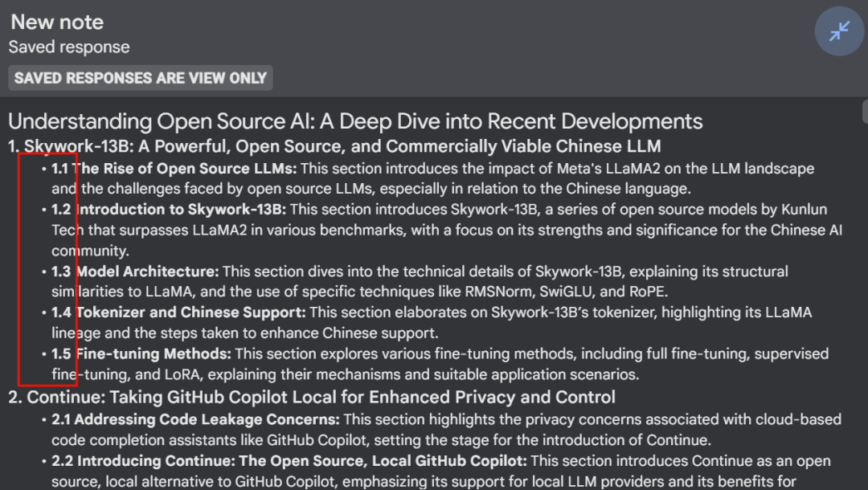Click the bullet point before item 1.1
Image resolution: width=868 pixels, height=490 pixels.
point(44,169)
